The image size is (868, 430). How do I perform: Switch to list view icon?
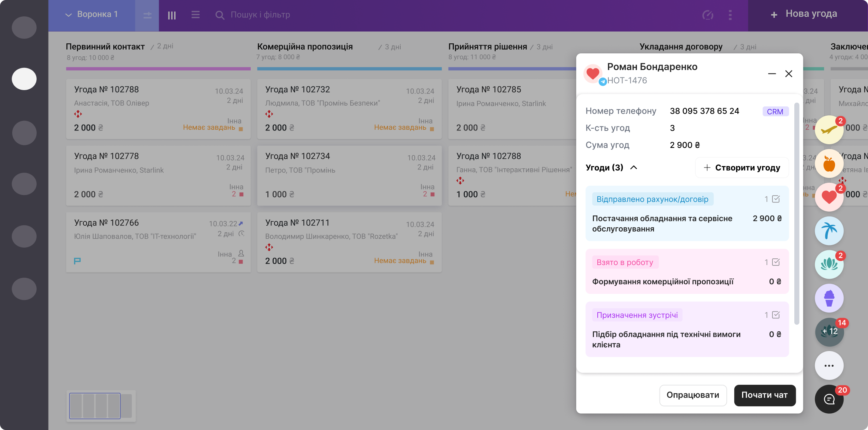(x=196, y=15)
